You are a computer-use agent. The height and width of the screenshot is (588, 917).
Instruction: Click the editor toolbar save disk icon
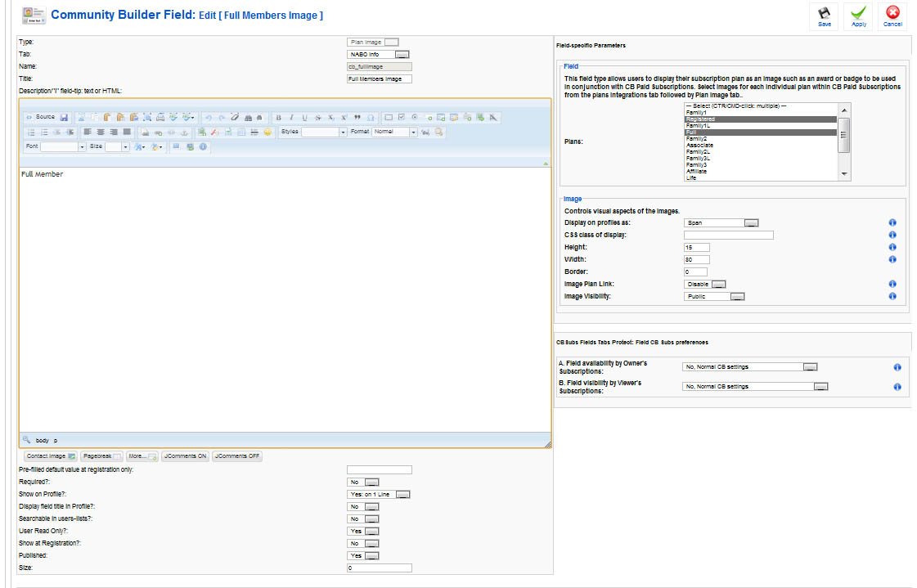coord(65,118)
